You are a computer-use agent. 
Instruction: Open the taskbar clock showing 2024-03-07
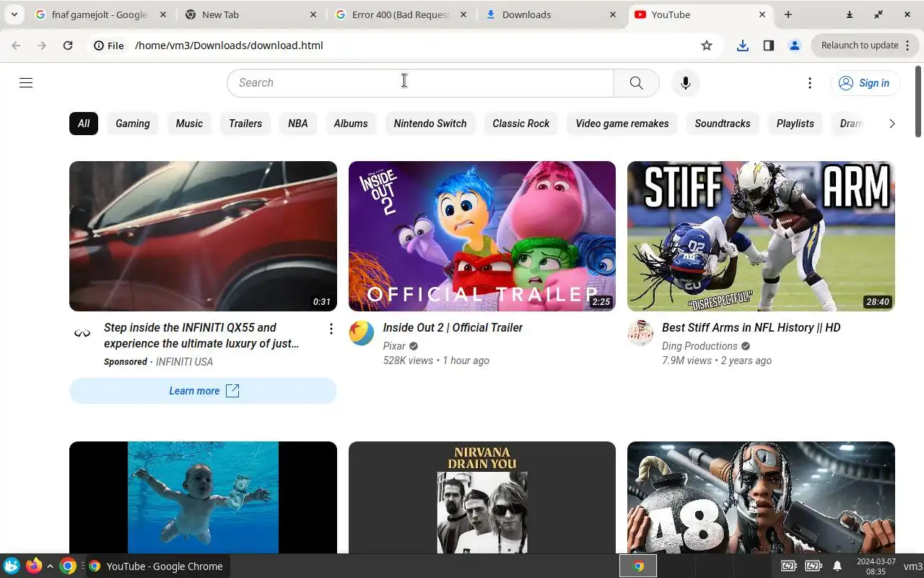pyautogui.click(x=876, y=566)
